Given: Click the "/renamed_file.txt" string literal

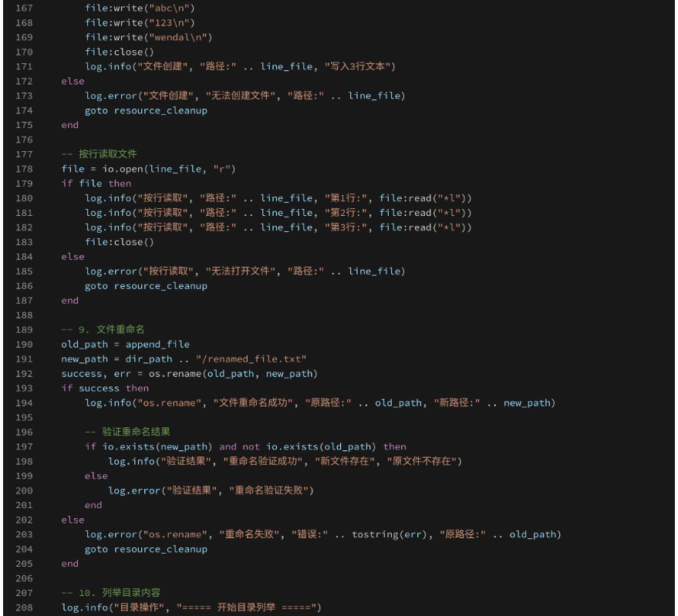Looking at the screenshot, I should (x=251, y=359).
